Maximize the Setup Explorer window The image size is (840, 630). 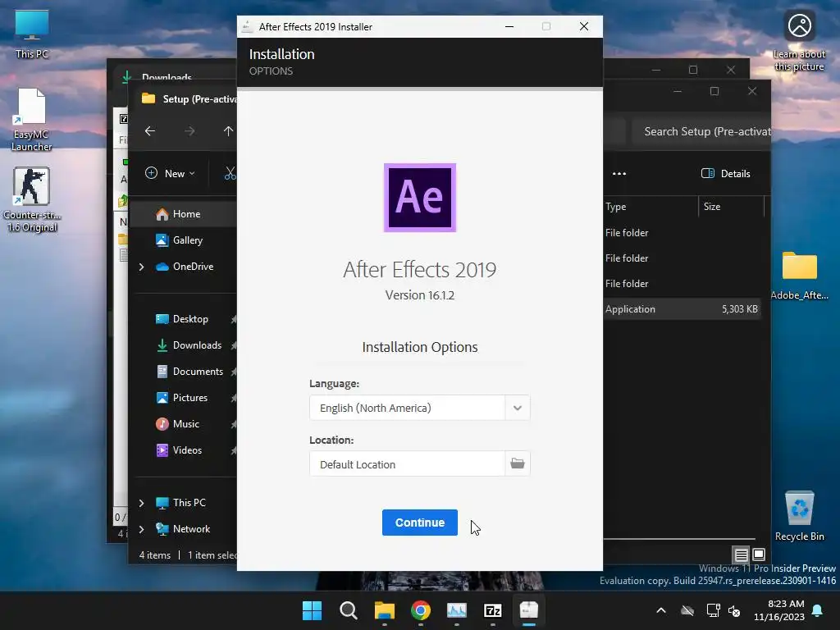tap(714, 91)
